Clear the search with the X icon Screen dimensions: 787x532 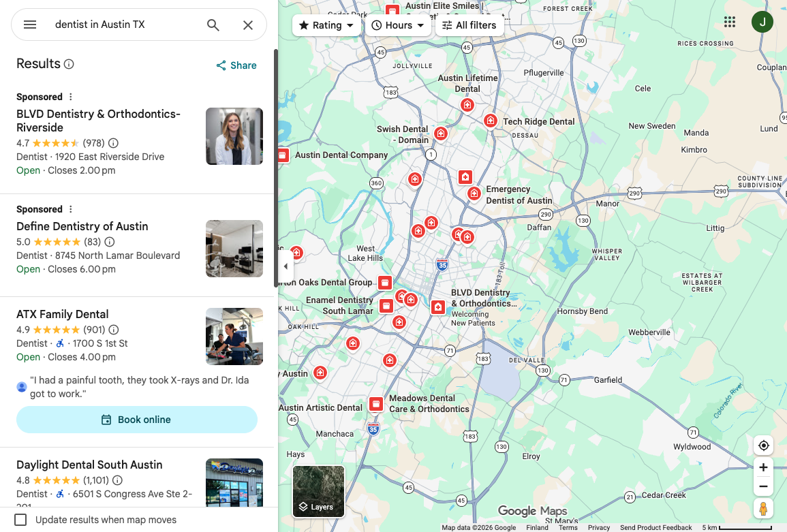tap(248, 25)
